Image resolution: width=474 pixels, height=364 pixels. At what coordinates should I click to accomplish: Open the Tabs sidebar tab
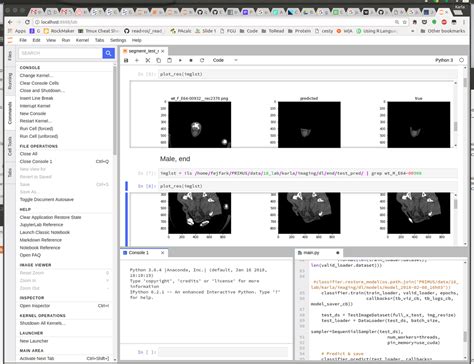pyautogui.click(x=10, y=173)
